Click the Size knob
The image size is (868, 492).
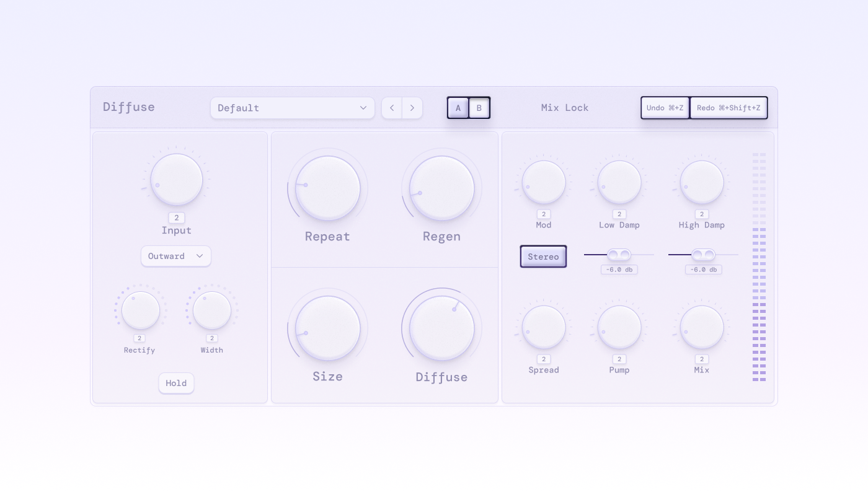[328, 328]
